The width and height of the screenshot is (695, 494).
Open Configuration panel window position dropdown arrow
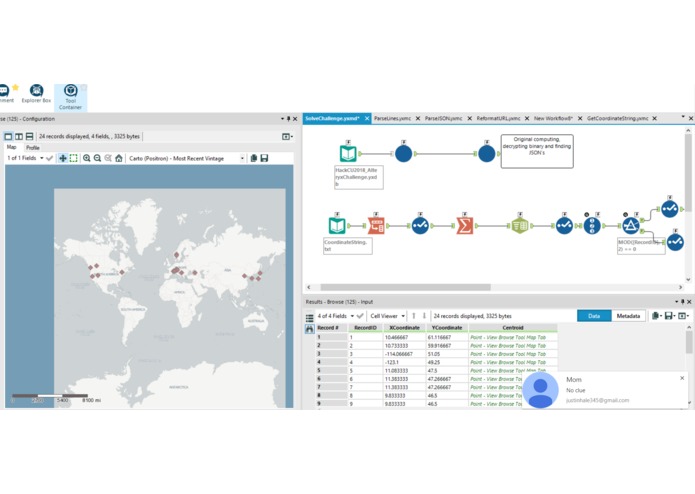[x=282, y=119]
